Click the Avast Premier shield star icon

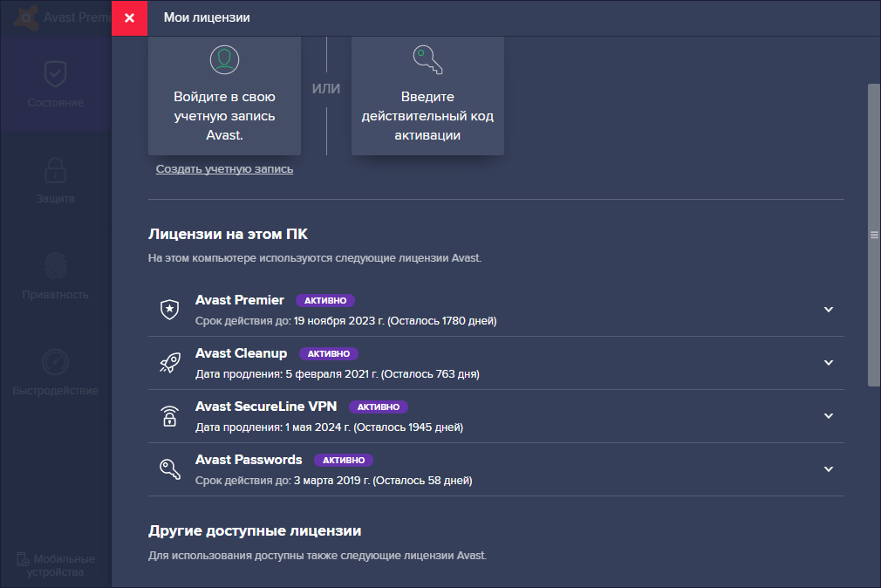click(169, 310)
